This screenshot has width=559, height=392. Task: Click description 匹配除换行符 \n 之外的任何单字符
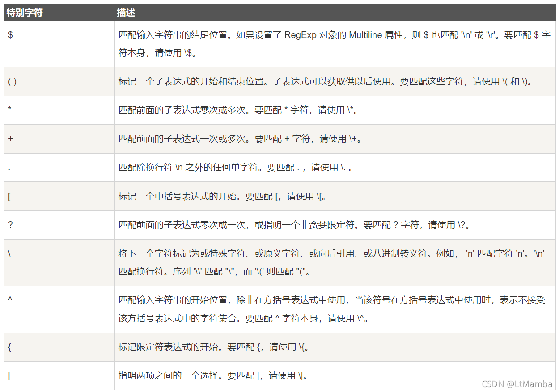tap(335, 168)
